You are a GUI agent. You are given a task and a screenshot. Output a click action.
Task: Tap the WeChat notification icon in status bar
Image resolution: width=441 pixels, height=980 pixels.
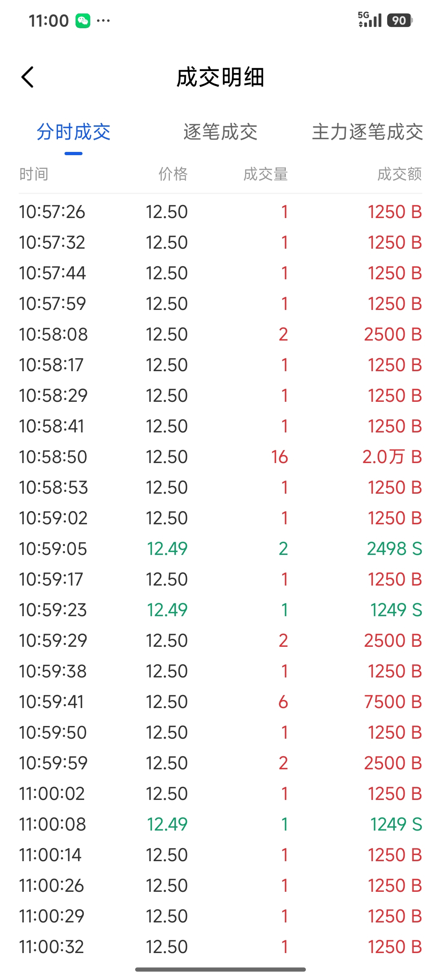pyautogui.click(x=83, y=20)
